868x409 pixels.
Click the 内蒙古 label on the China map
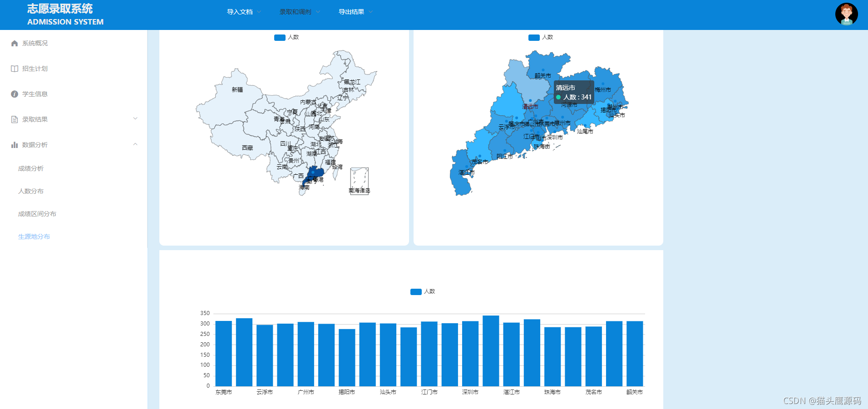pos(308,103)
